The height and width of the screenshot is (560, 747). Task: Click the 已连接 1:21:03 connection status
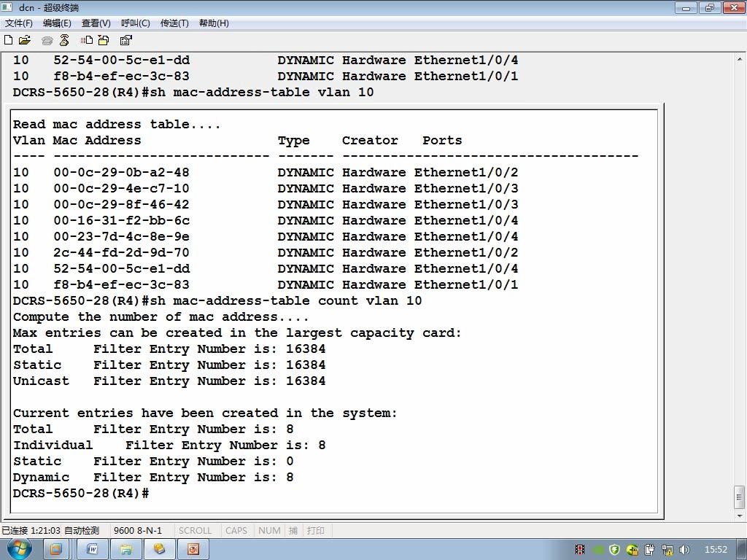coord(31,531)
